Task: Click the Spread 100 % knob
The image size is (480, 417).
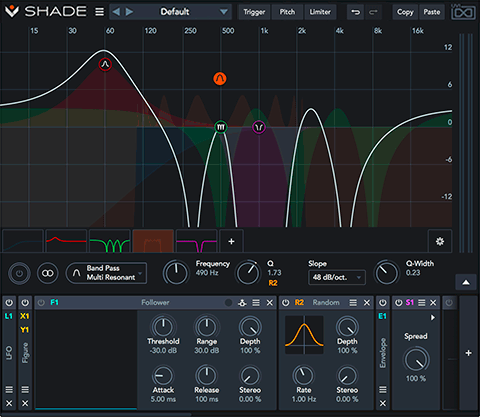Action: pyautogui.click(x=416, y=360)
